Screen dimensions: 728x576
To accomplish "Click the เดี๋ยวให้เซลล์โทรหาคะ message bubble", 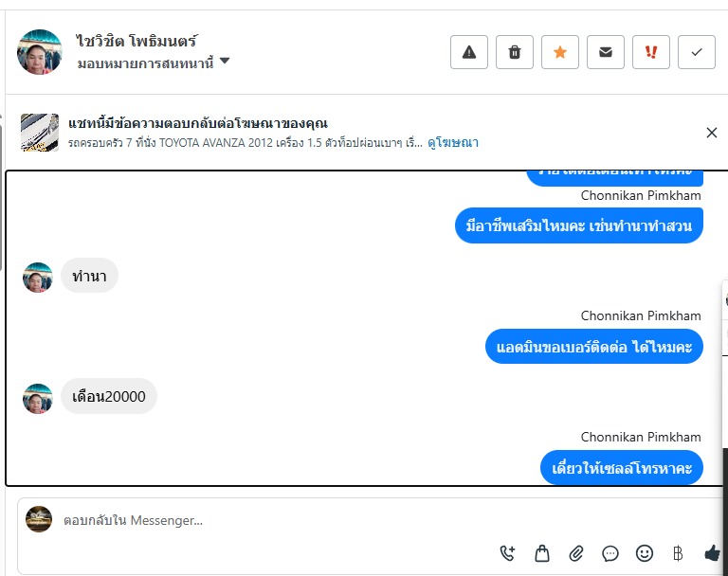I will click(622, 468).
